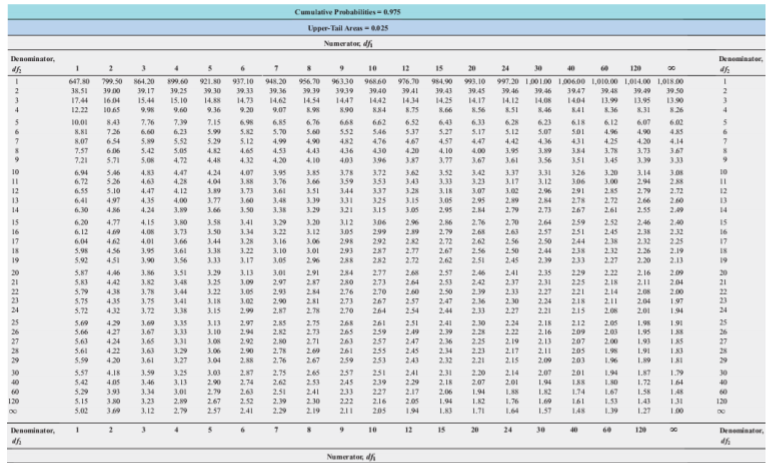768x463 pixels.
Task: Click the value 993.10
Action: [474, 81]
